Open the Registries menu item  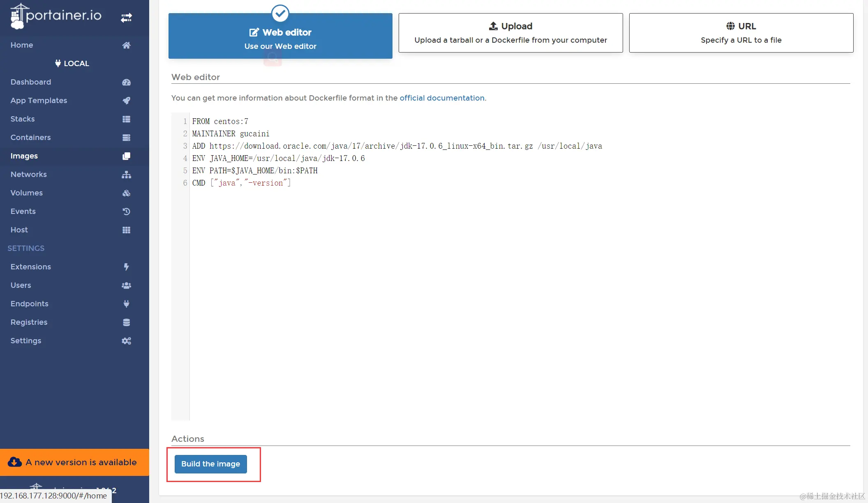29,322
